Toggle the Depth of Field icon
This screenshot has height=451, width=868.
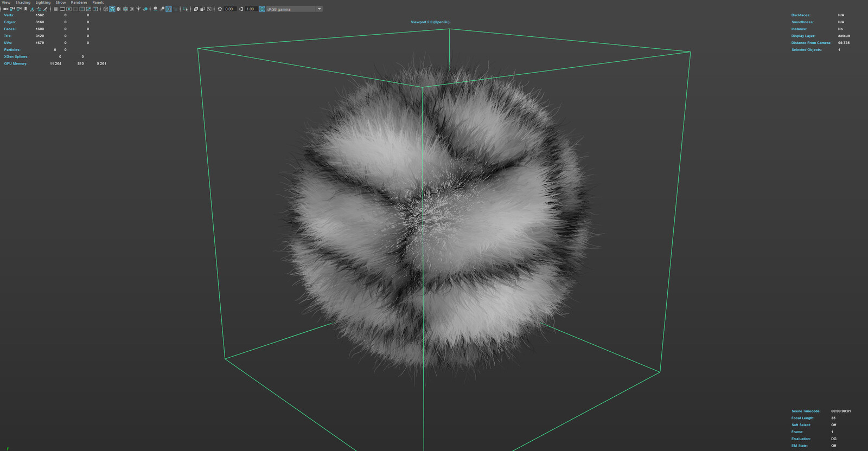[x=175, y=9]
